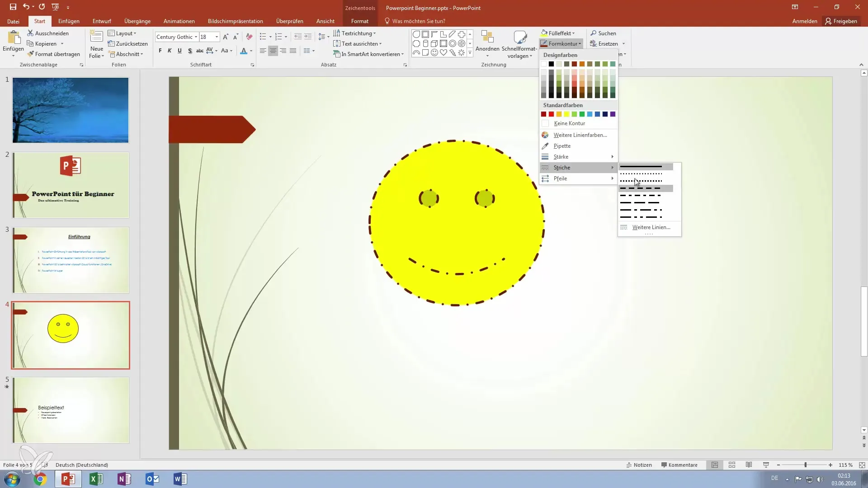Switch to the Entwurf tab
This screenshot has height=488, width=868.
coord(102,21)
